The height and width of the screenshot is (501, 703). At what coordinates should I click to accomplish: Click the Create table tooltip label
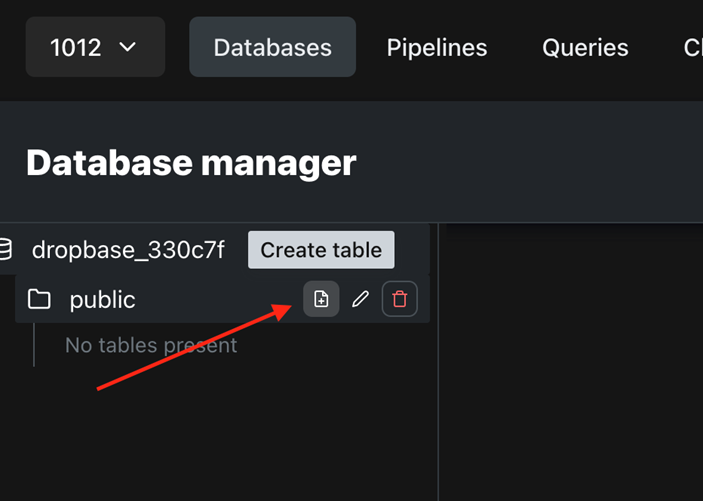click(321, 250)
